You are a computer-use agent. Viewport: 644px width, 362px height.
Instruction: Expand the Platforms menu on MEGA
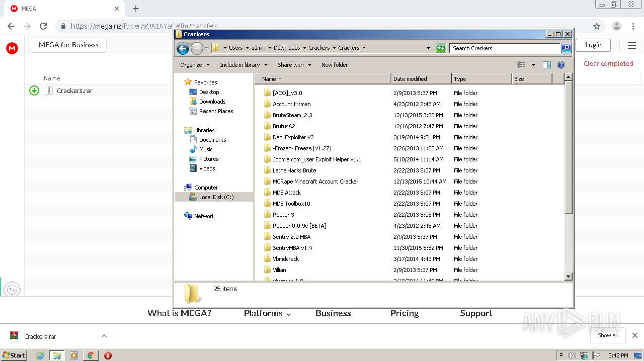[267, 313]
